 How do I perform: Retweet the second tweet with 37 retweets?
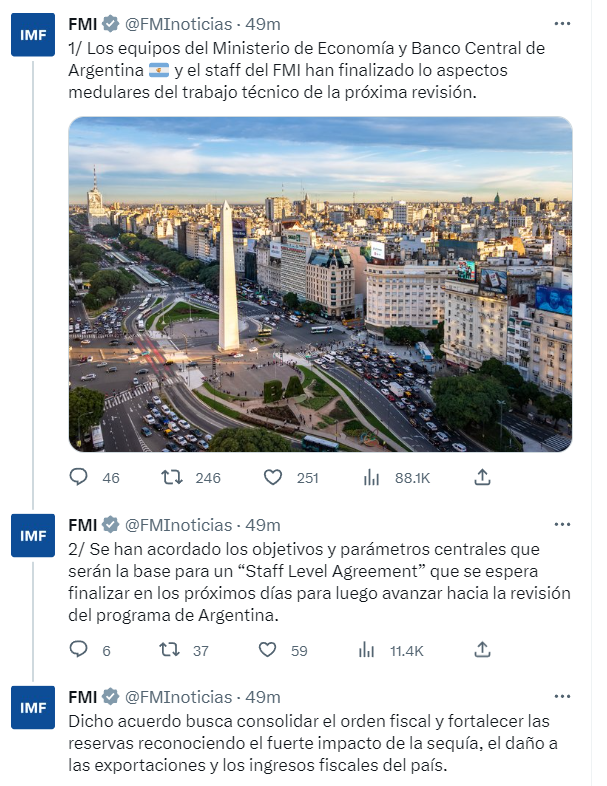pyautogui.click(x=172, y=650)
